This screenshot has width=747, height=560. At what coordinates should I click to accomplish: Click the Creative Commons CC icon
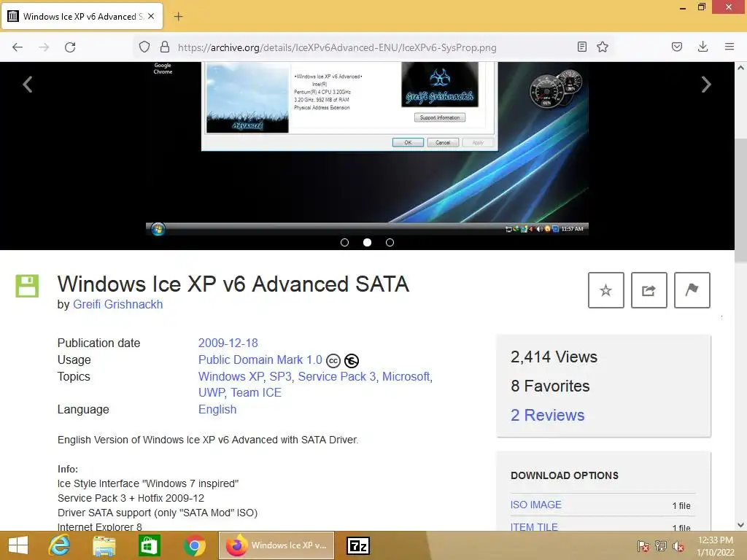pos(333,361)
